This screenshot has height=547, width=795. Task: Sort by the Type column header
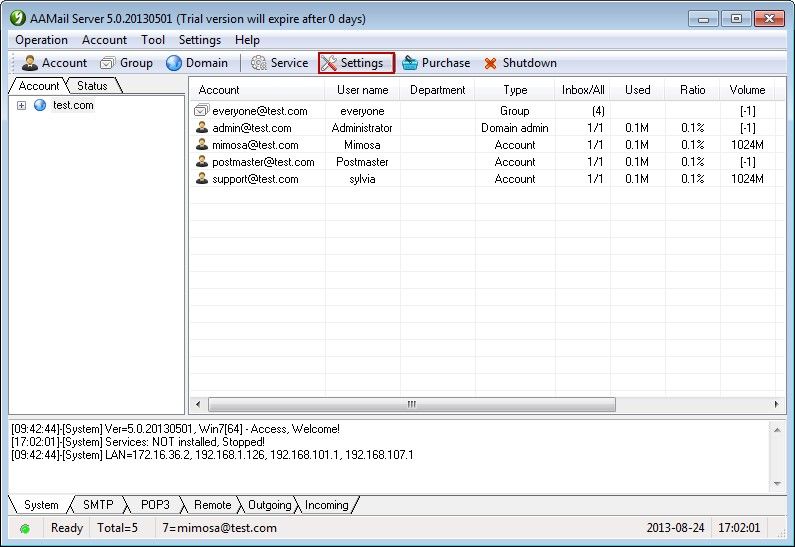tap(515, 90)
